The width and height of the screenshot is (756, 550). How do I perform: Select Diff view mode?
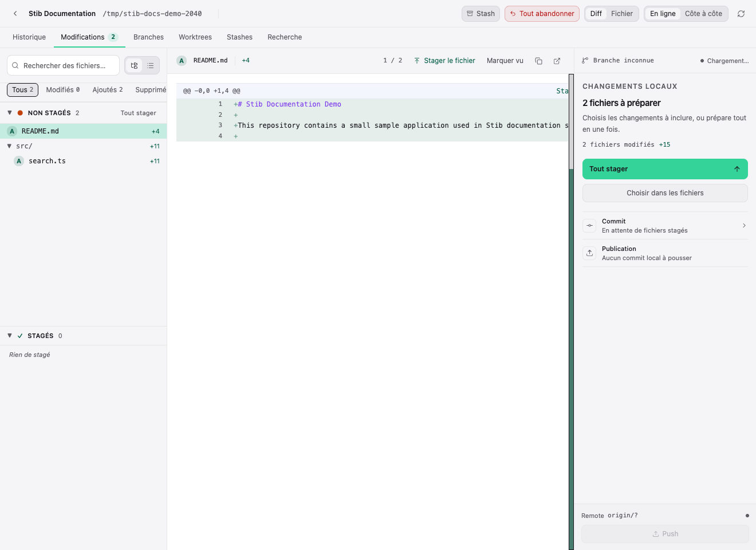596,14
